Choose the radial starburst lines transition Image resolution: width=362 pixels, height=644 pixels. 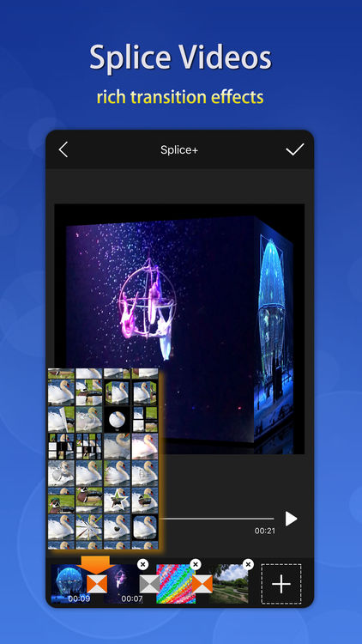point(89,527)
